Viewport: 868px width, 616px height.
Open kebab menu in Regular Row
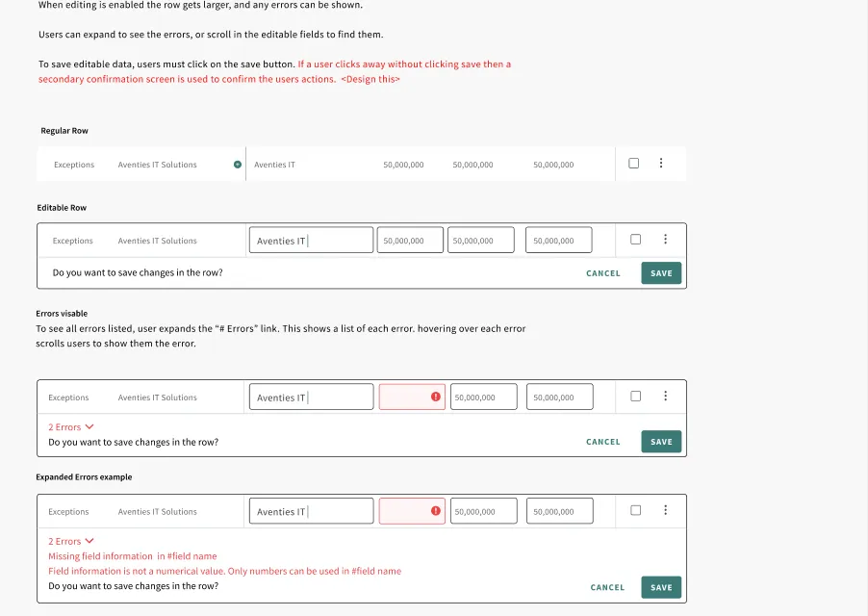(661, 163)
